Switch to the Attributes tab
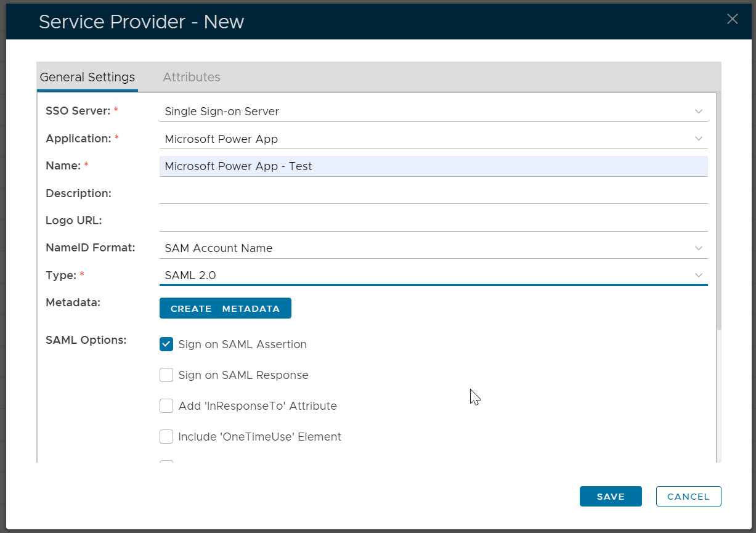 191,77
